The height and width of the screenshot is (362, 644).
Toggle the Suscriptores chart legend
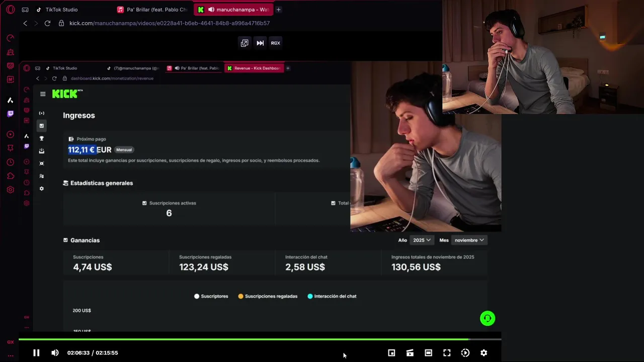(x=211, y=296)
